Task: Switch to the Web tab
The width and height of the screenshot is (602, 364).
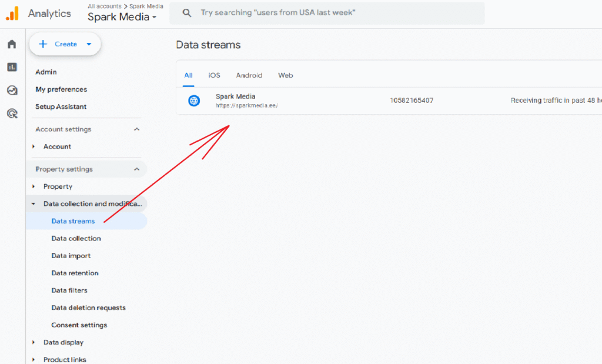Action: [286, 75]
